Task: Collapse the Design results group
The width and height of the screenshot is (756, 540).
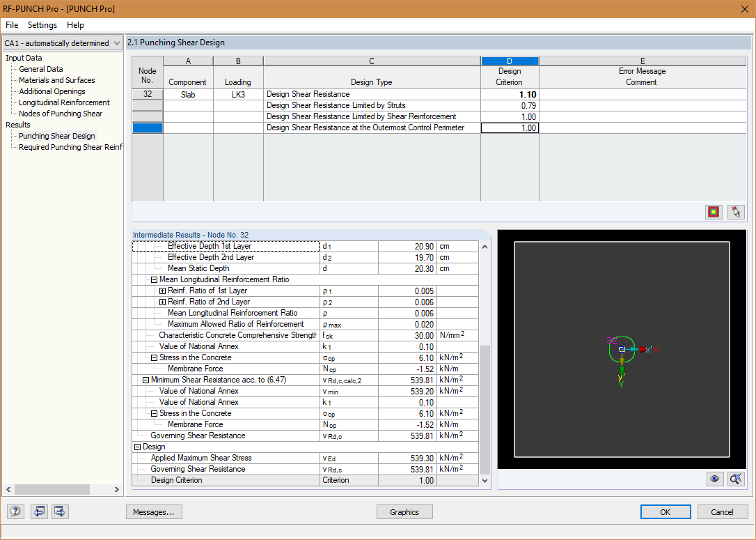Action: tap(139, 446)
